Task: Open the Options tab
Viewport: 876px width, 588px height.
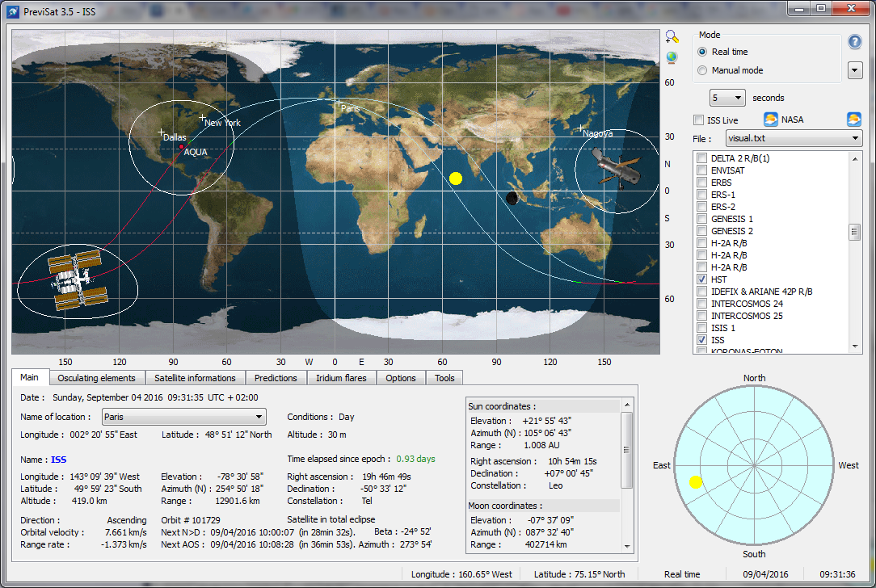Action: [401, 378]
